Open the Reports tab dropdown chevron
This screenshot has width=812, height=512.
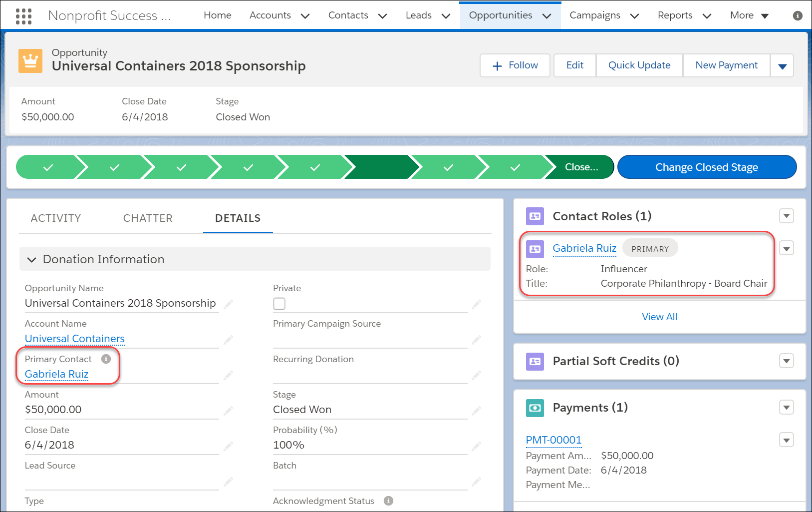(707, 16)
